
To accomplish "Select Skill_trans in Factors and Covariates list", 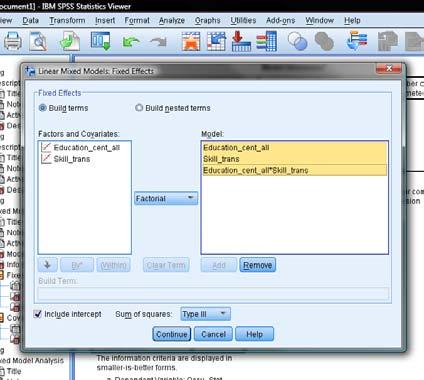I will pos(72,159).
